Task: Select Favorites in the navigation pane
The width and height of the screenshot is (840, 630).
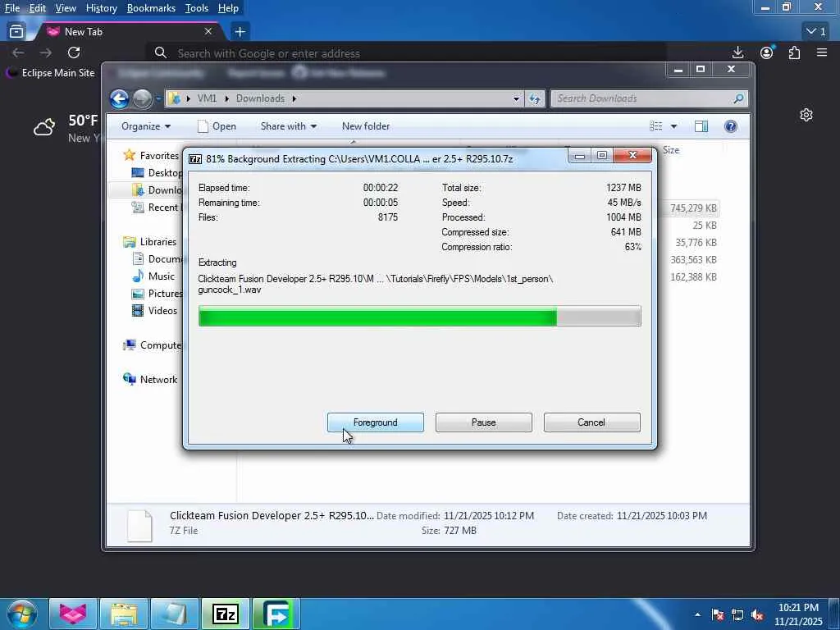Action: pyautogui.click(x=152, y=155)
